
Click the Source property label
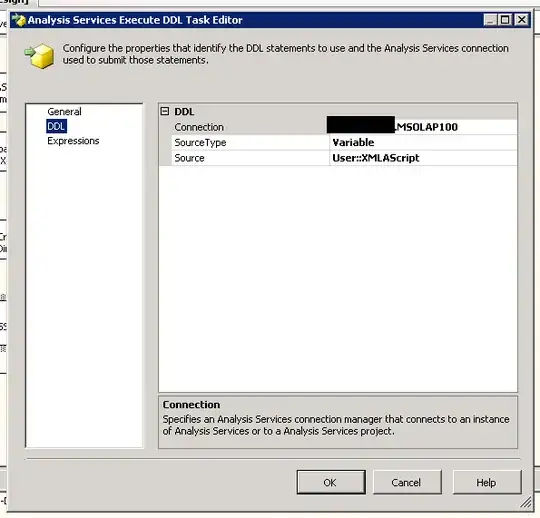pyautogui.click(x=189, y=158)
